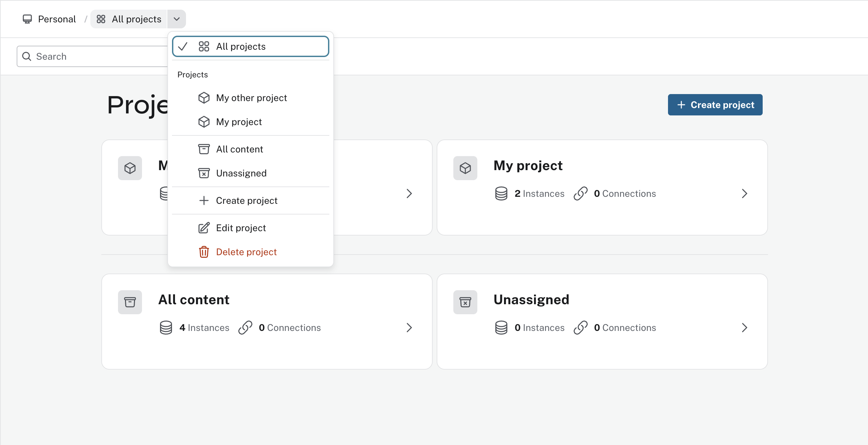Viewport: 868px width, 445px height.
Task: Click archive box icon beside All content in menu
Action: click(x=204, y=149)
